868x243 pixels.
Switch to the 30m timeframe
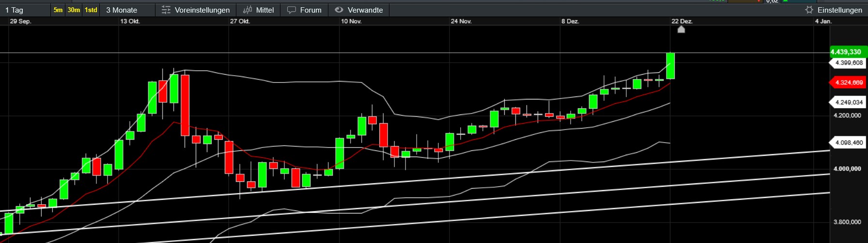pyautogui.click(x=74, y=10)
